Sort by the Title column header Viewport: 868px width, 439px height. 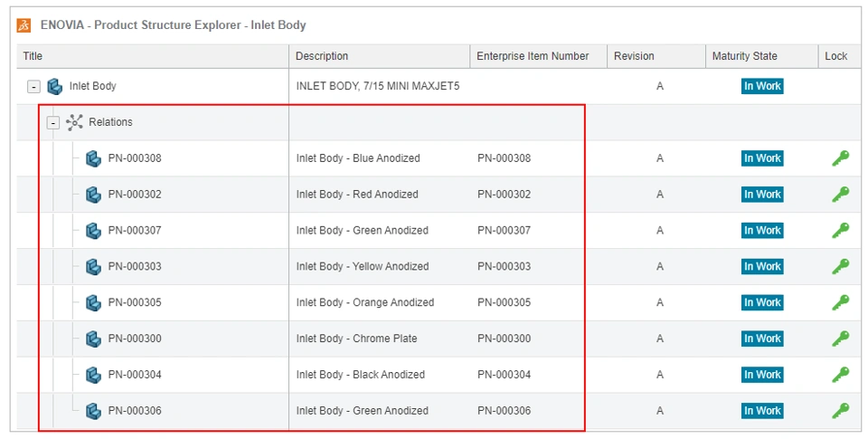(x=33, y=56)
